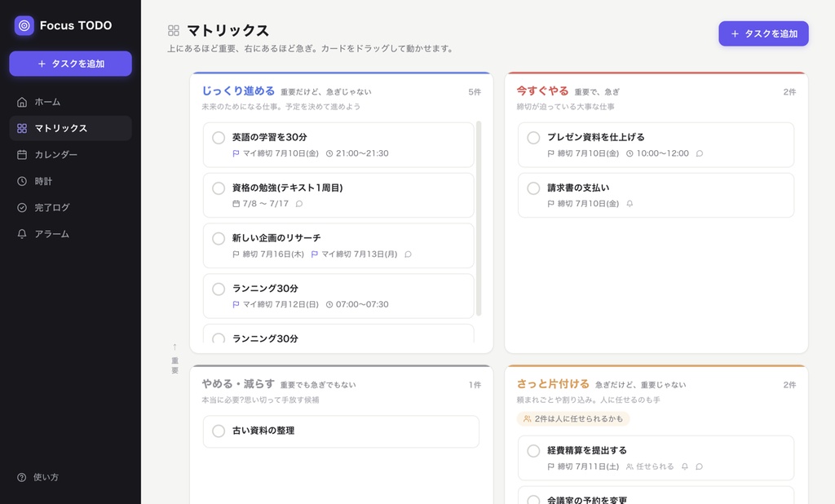This screenshot has height=504, width=835.
Task: Open the プレゼン資料を仕上げる task title
Action: [x=596, y=138]
